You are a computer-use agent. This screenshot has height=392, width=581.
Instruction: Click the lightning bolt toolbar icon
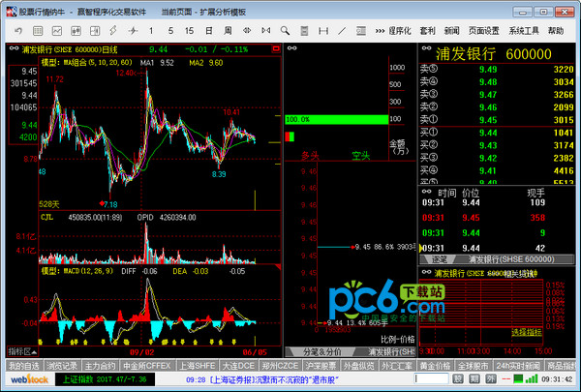pos(113,31)
